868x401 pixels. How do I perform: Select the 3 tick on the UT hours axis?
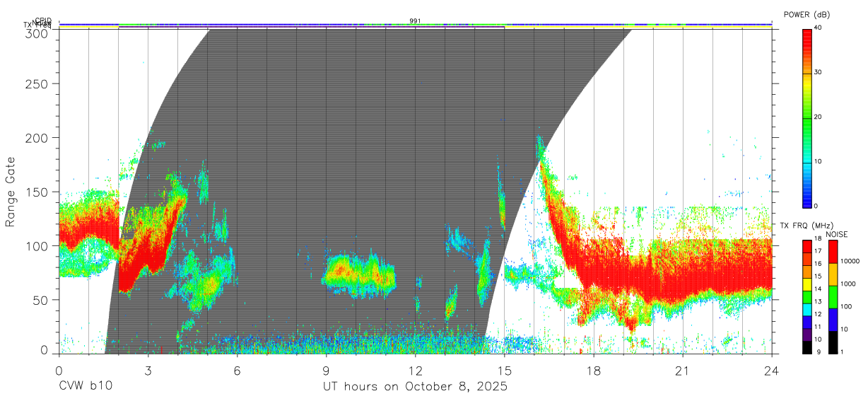click(x=148, y=371)
